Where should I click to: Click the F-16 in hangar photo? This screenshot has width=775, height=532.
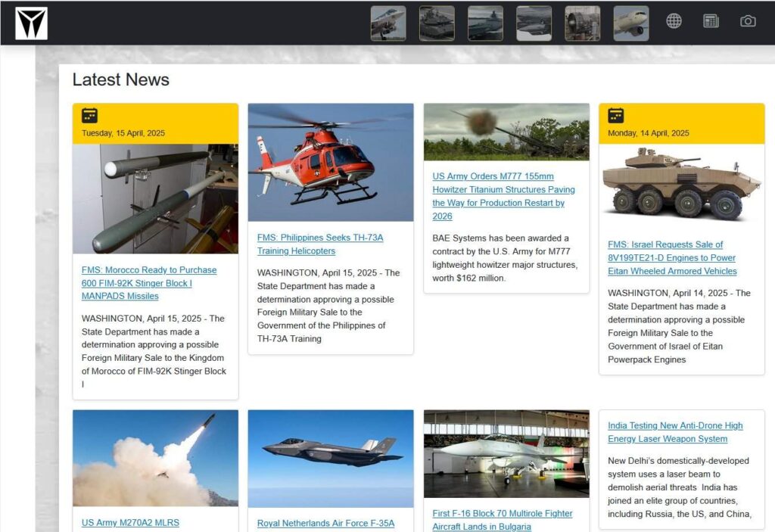[x=506, y=453]
